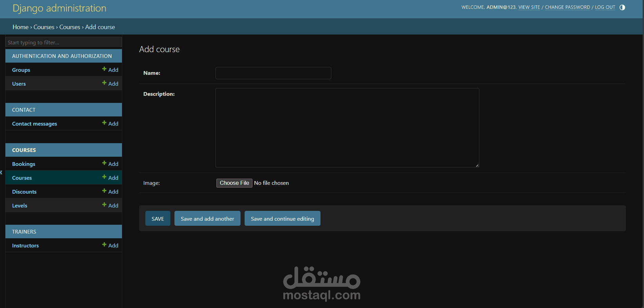Click the View Site link
The image size is (644, 308).
[529, 7]
